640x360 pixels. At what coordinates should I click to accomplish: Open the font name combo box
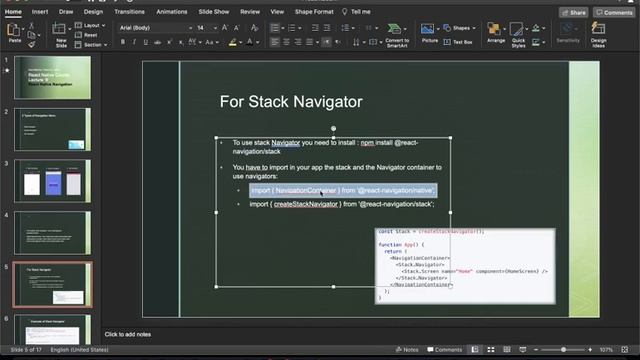tap(155, 28)
